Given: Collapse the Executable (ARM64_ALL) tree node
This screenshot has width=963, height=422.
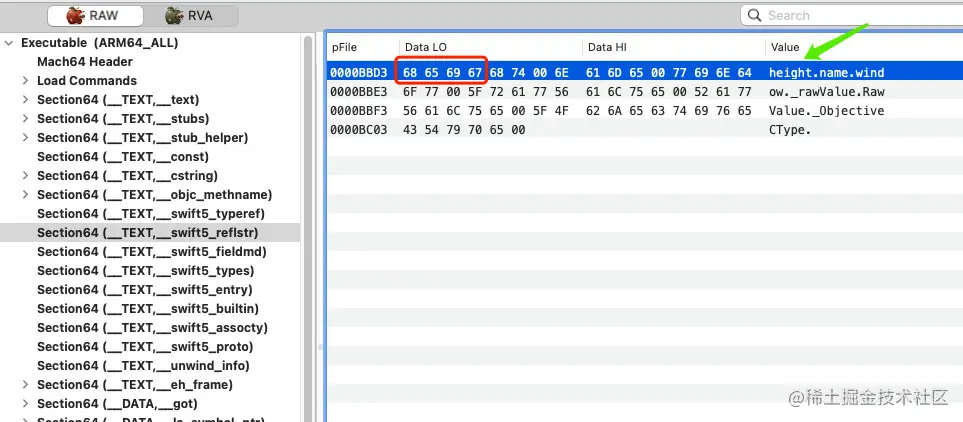Looking at the screenshot, I should pyautogui.click(x=9, y=43).
